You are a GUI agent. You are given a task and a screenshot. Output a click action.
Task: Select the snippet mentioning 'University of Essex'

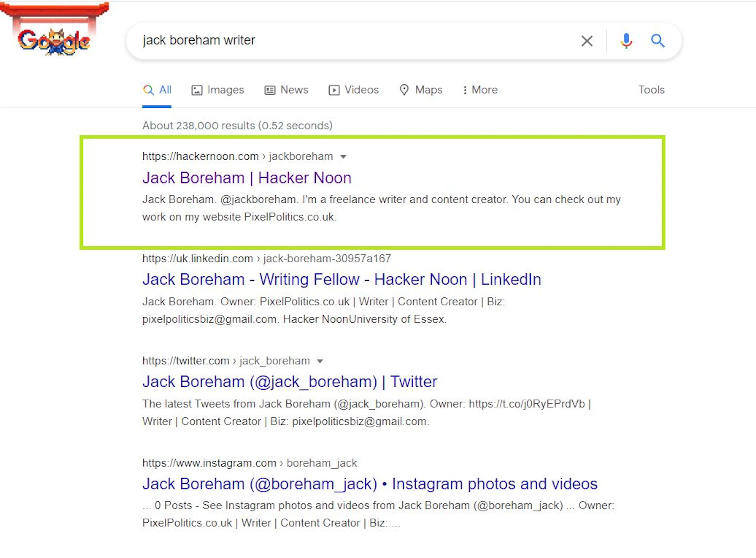323,310
